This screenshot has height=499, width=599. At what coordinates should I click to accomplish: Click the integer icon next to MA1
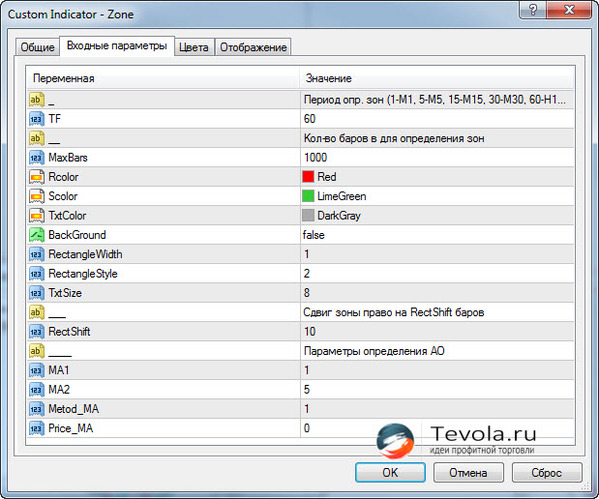(36, 370)
